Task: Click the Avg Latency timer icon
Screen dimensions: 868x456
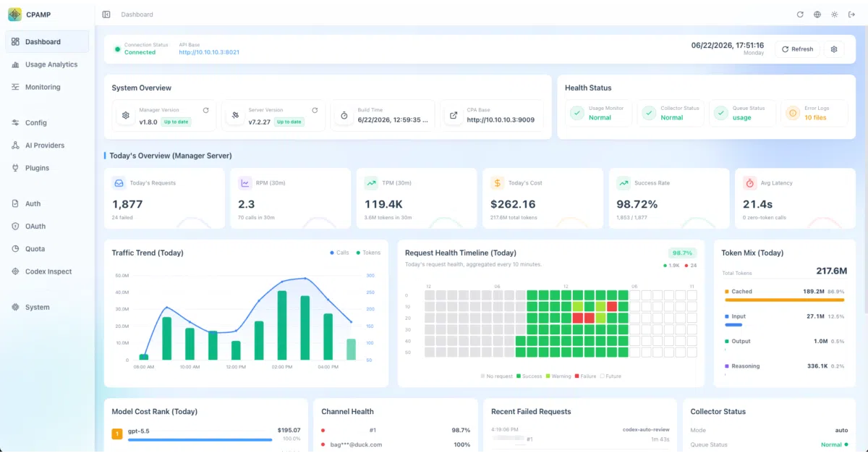Action: (749, 183)
